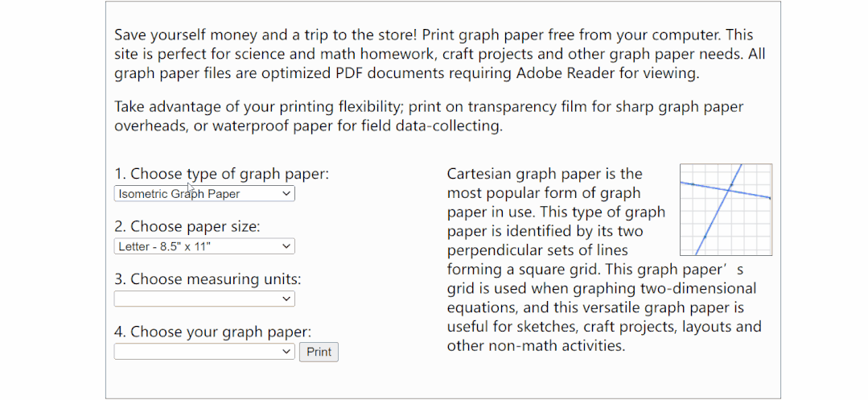868x400 pixels.
Task: Expand measuring units using its chevron arrow
Action: 286,299
